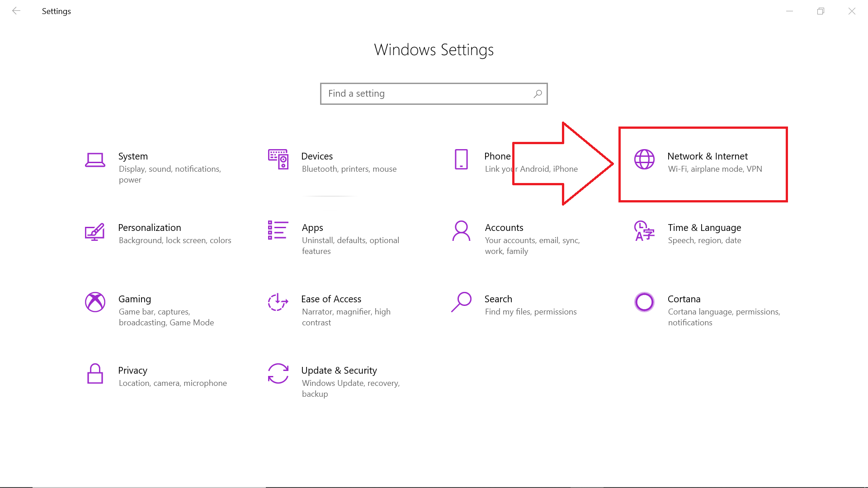Open the Network & Internet text link
This screenshot has width=868, height=488.
click(x=707, y=156)
